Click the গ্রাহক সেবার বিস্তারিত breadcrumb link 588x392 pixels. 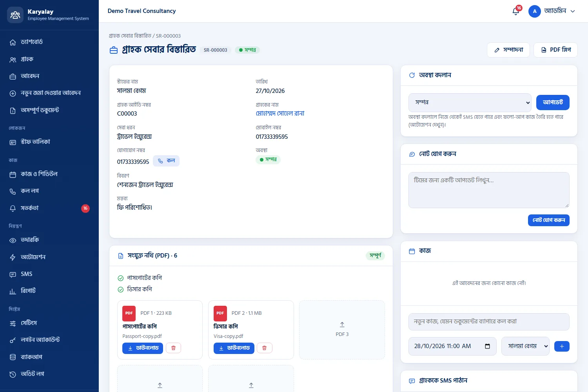130,36
